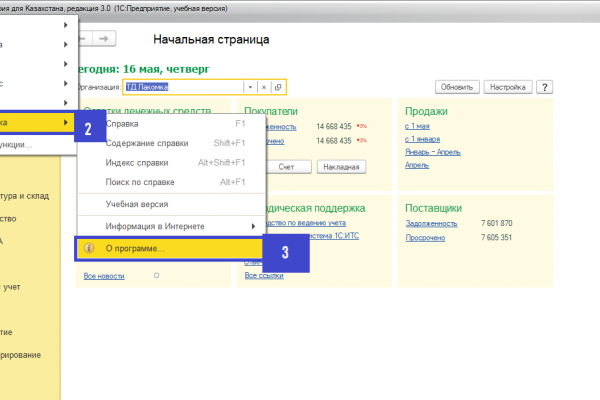Expand Информация в Интернете submenu arrow

253,226
